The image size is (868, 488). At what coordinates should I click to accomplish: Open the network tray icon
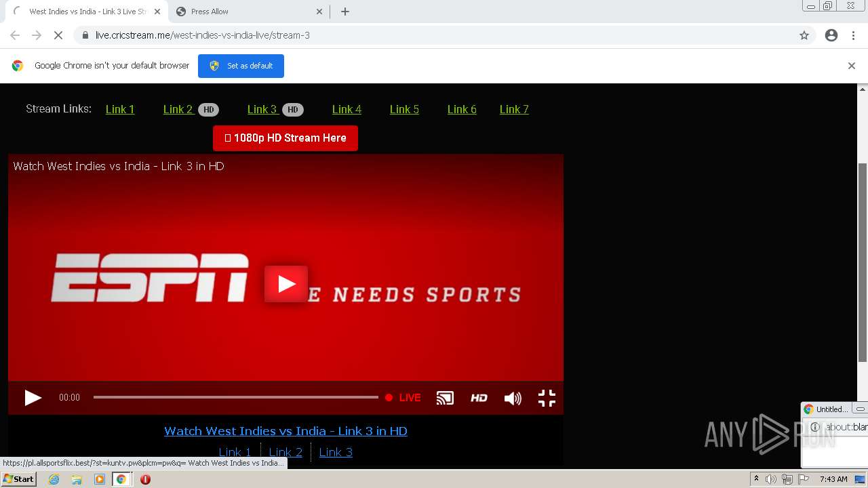(x=787, y=479)
